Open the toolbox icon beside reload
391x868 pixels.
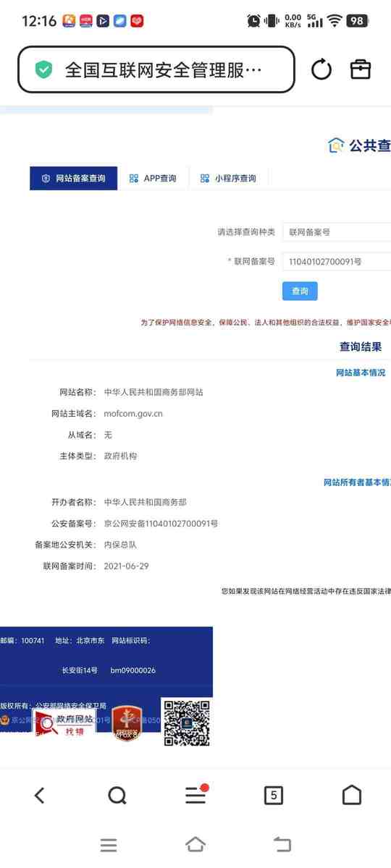[361, 69]
